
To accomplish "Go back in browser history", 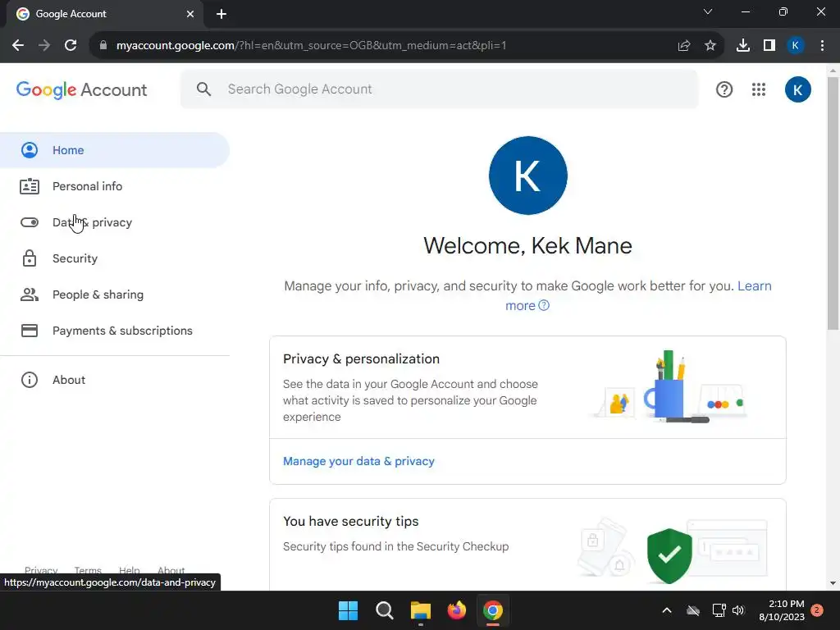I will click(x=18, y=46).
